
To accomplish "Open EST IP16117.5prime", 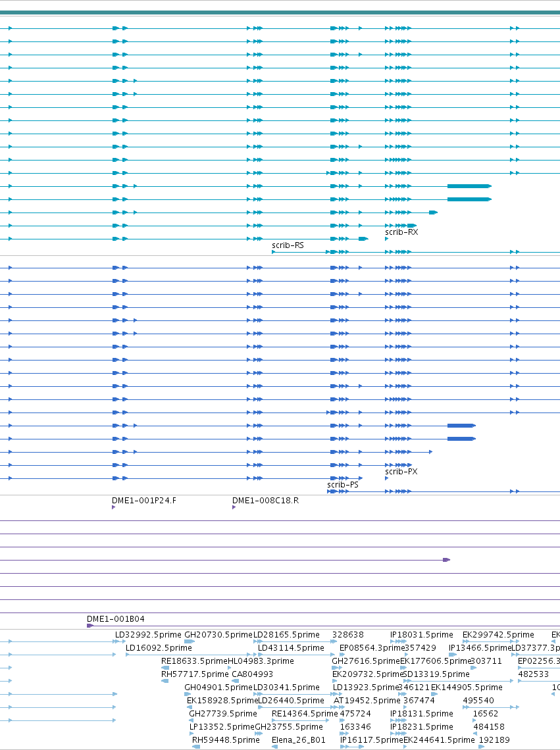I will [x=372, y=740].
